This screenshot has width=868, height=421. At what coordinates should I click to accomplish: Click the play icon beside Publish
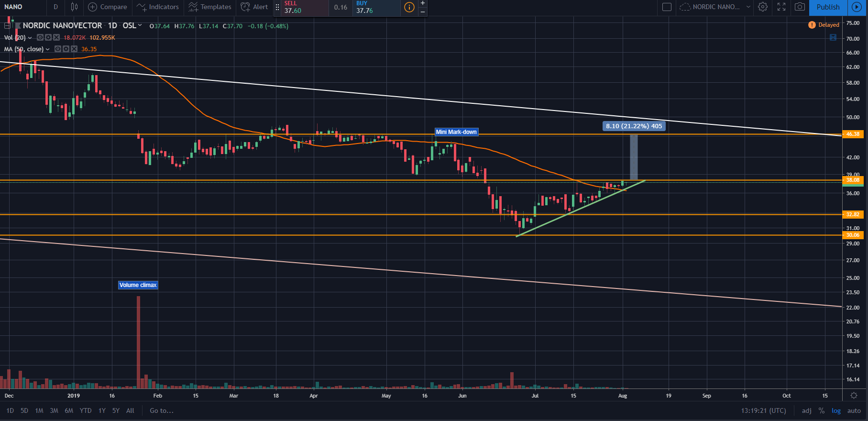(857, 7)
